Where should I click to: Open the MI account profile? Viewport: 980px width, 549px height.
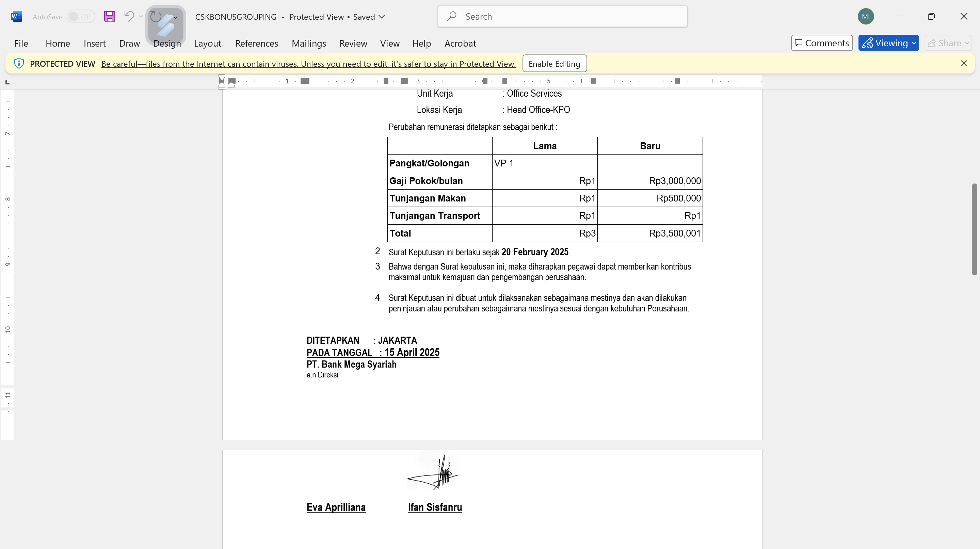tap(866, 16)
